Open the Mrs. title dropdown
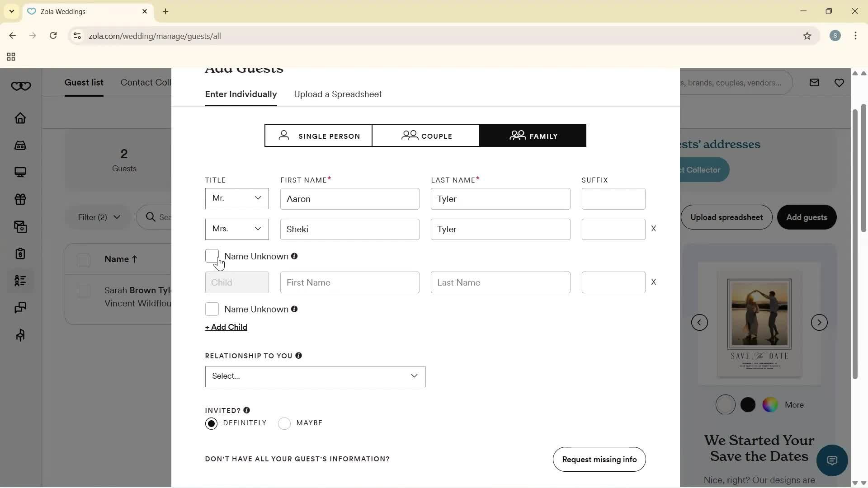Screen dimensions: 868x488 click(236, 229)
